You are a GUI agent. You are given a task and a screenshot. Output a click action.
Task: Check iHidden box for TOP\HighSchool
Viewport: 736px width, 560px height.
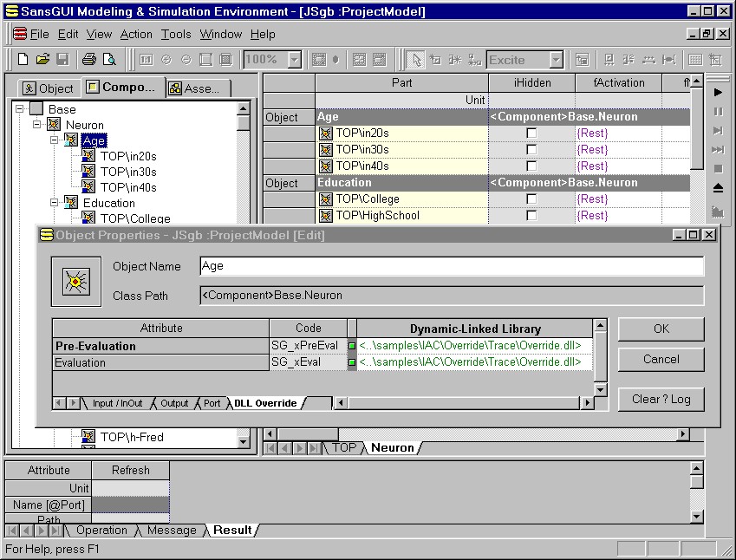531,216
